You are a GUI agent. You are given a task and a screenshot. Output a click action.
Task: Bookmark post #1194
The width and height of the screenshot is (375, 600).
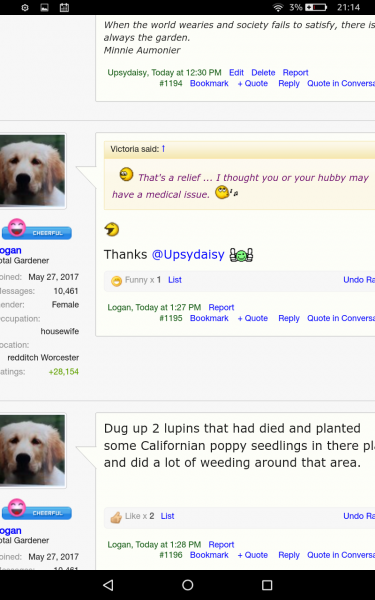[209, 83]
